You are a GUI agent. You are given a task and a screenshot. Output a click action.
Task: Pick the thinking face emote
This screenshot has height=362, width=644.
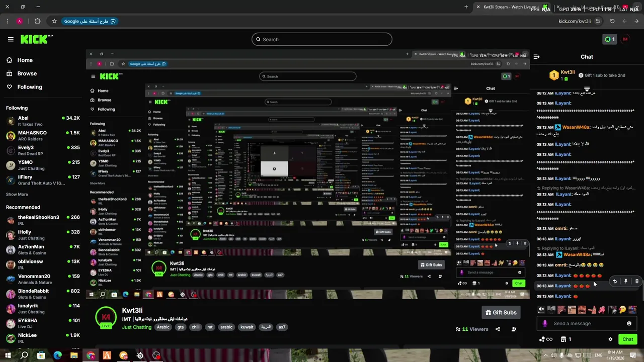click(622, 310)
